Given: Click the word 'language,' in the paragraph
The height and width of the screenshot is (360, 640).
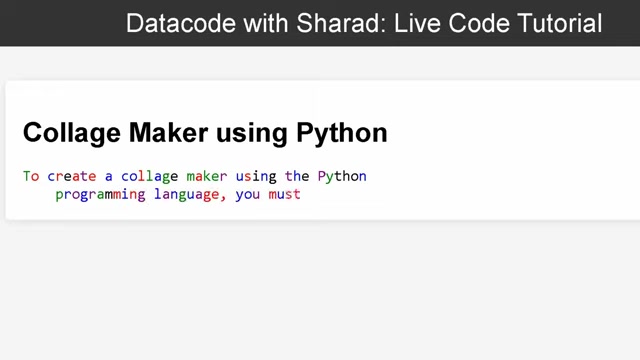Looking at the screenshot, I should [190, 195].
